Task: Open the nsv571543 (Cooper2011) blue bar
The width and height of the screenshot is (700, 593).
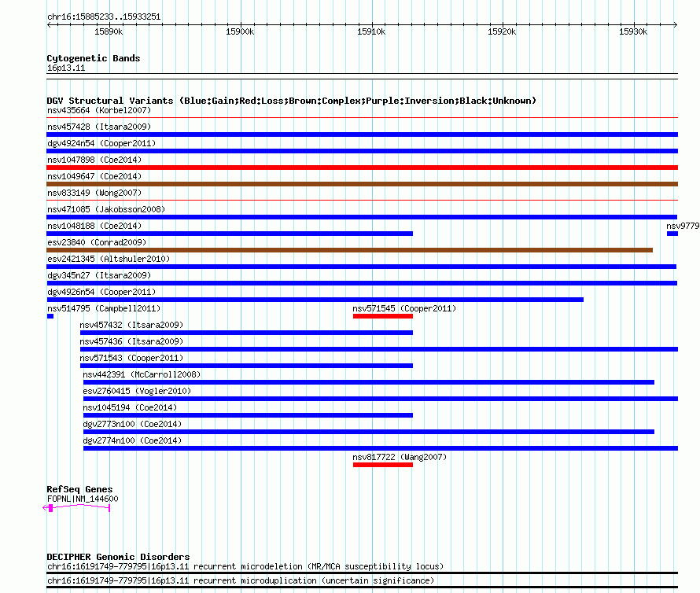Action: [246, 366]
